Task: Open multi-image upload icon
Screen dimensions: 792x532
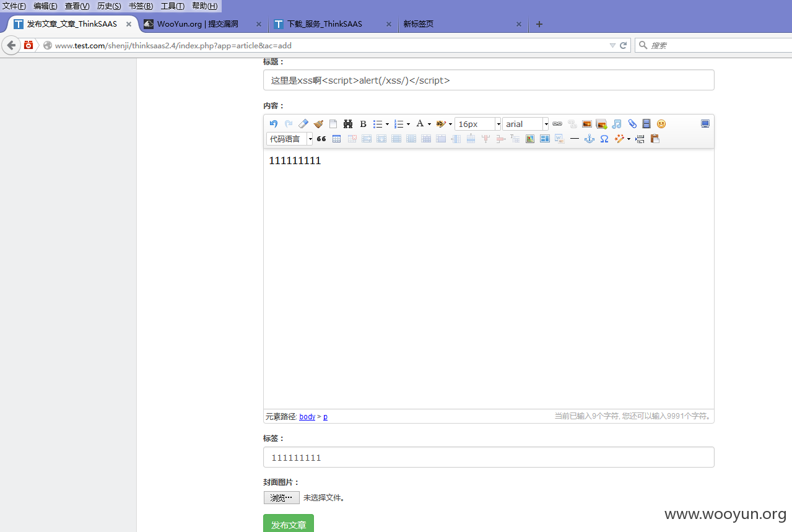Action: click(x=601, y=124)
